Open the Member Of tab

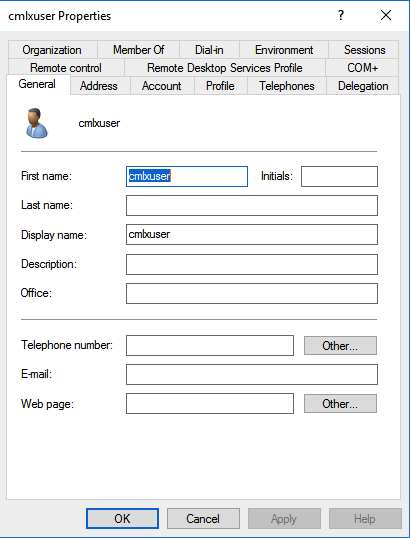click(x=139, y=50)
